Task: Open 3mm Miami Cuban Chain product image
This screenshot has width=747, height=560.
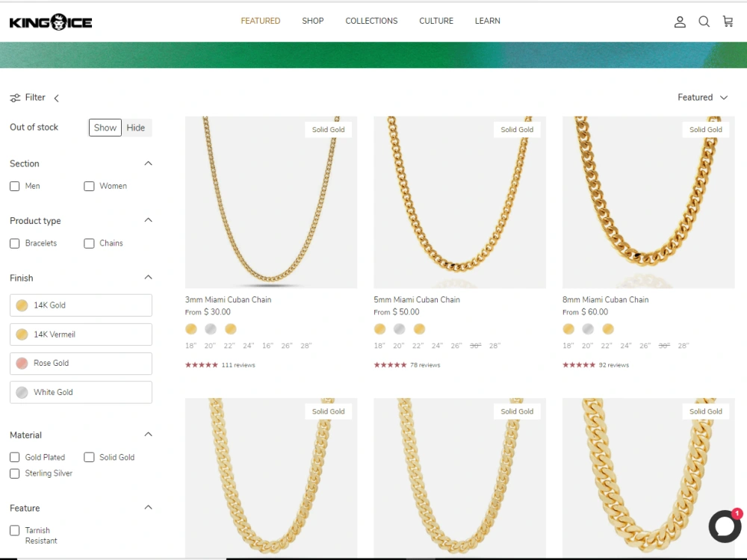Action: [x=271, y=202]
